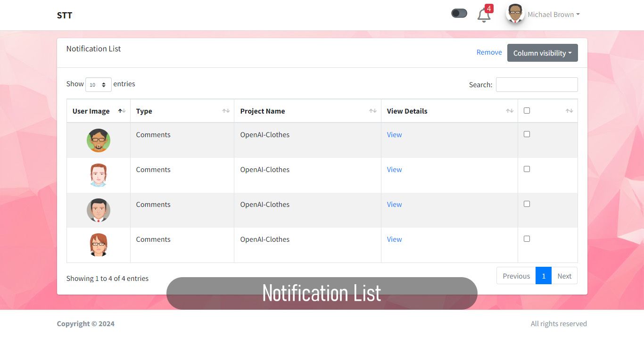Click the All rights reserved footer text
This screenshot has height=337, width=644.
(559, 324)
